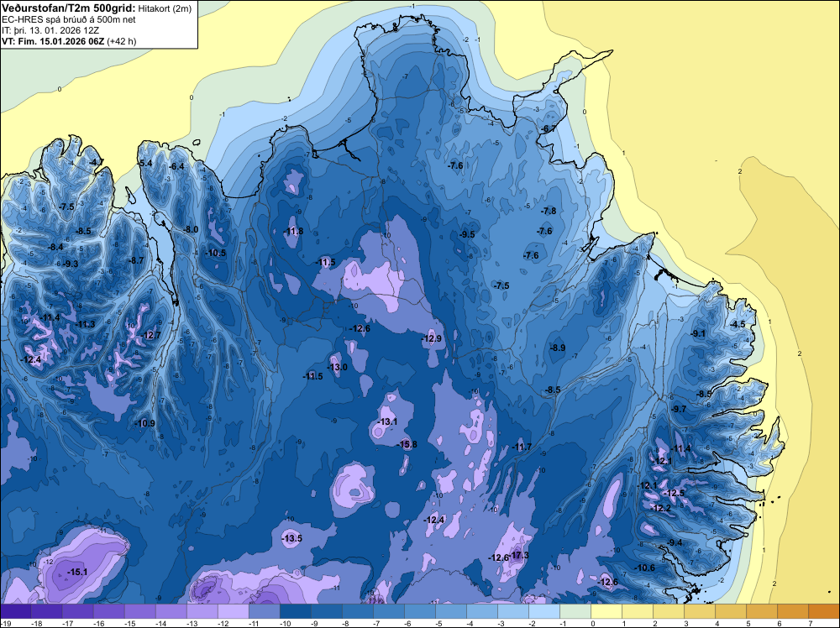Click the -9.4 temperature value
This screenshot has width=840, height=628.
coord(675,543)
